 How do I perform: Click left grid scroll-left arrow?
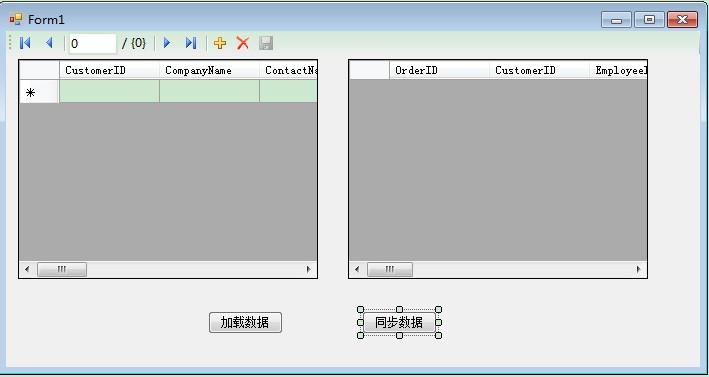point(27,269)
